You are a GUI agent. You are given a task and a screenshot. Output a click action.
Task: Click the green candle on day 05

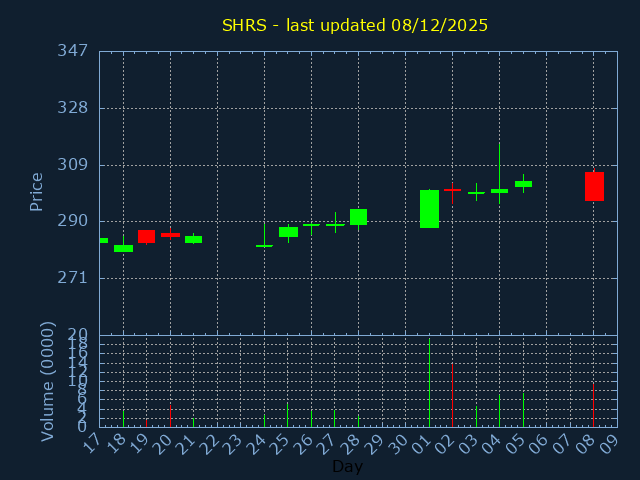point(523,184)
